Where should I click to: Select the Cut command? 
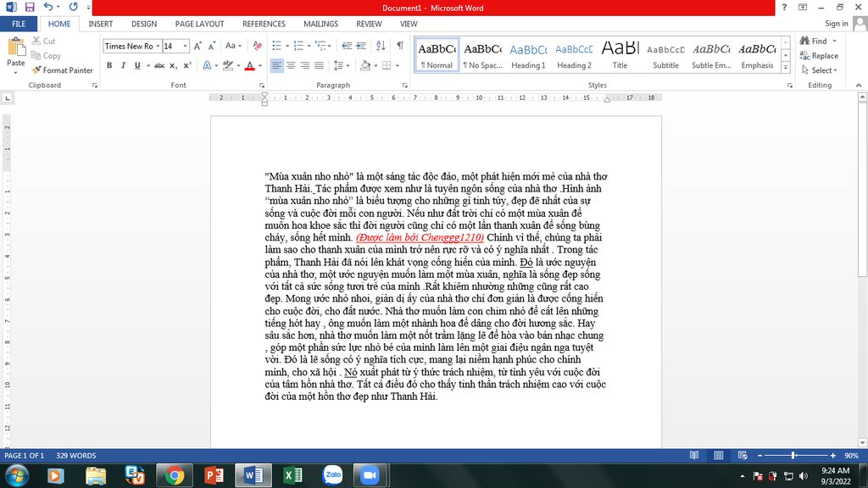(44, 41)
